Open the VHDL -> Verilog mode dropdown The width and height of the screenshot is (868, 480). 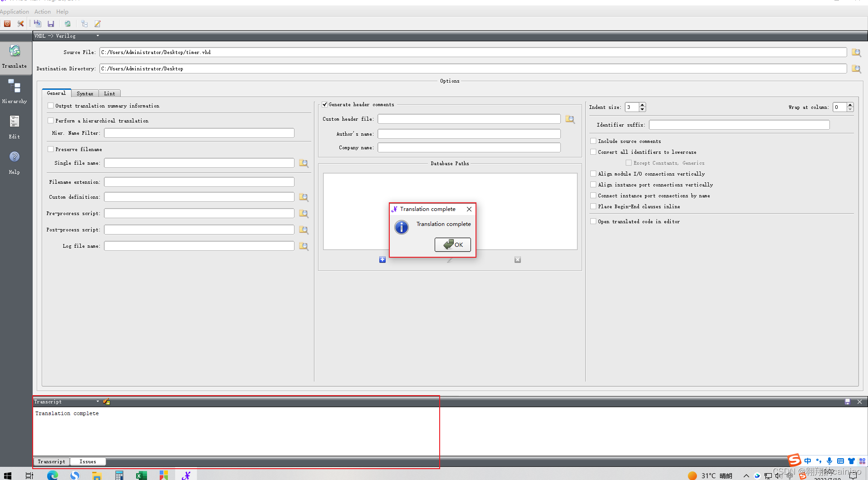coord(67,36)
